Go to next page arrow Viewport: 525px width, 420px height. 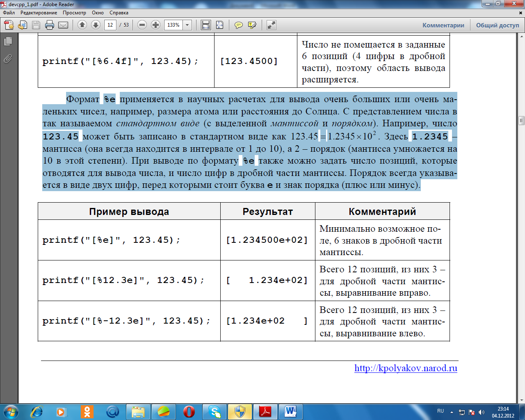(x=96, y=25)
